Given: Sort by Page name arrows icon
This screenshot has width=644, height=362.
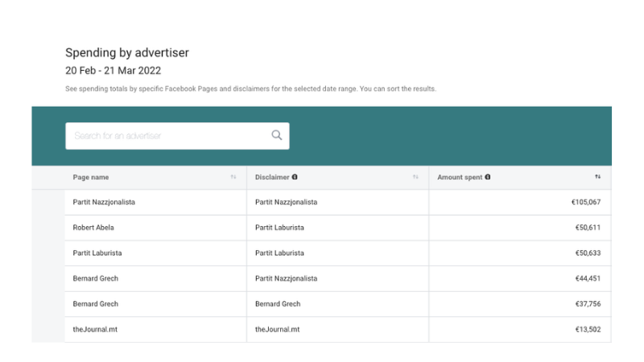Looking at the screenshot, I should click(233, 177).
